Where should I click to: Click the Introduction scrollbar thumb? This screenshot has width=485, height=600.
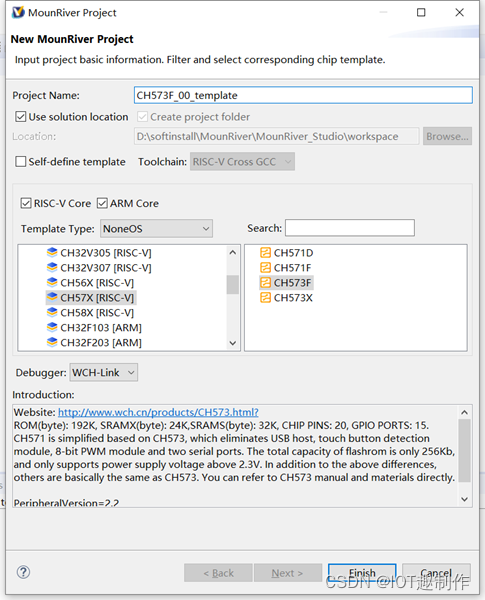(x=464, y=450)
